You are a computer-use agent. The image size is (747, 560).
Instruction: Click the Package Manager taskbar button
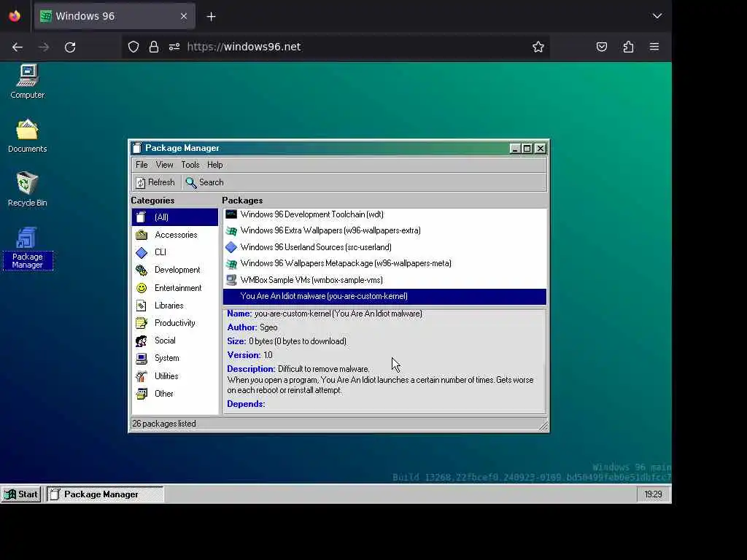pyautogui.click(x=105, y=494)
